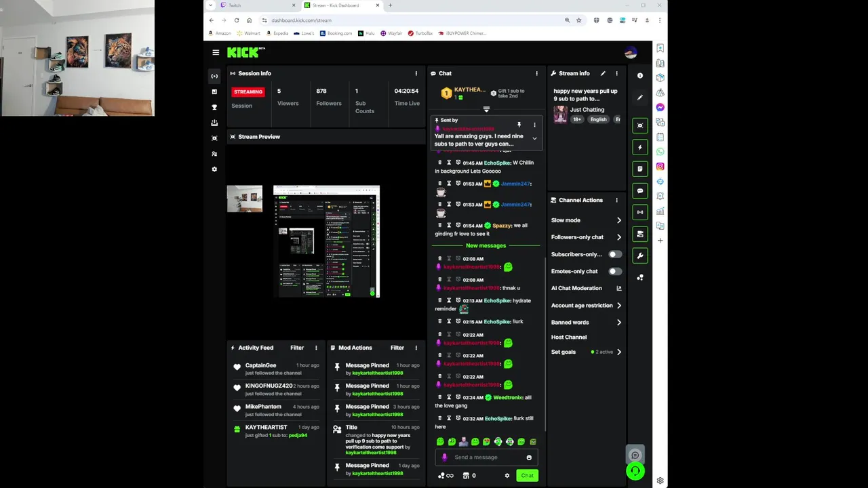This screenshot has height=488, width=868.
Task: Edit stream info with pencil icon in panel header
Action: click(x=603, y=73)
